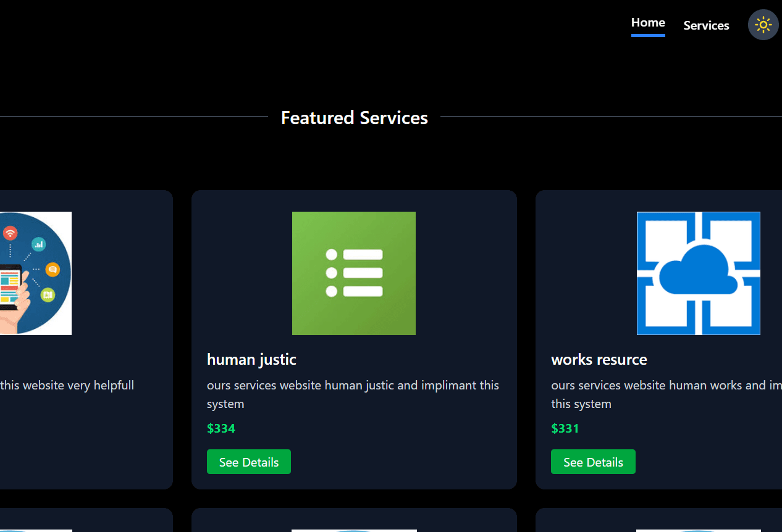782x532 pixels.
Task: Navigate to the Services page
Action: coord(706,25)
